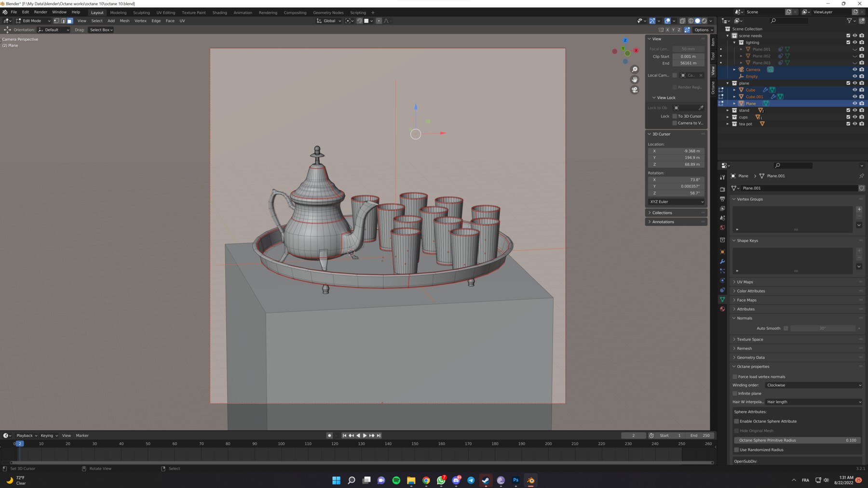The width and height of the screenshot is (868, 488).
Task: Enable the Infinite plane checkbox
Action: 736,393
